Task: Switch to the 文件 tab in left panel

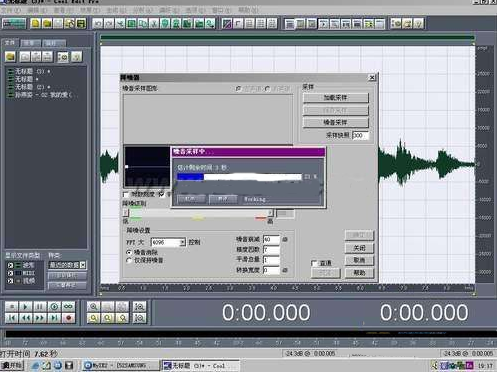Action: [10, 42]
